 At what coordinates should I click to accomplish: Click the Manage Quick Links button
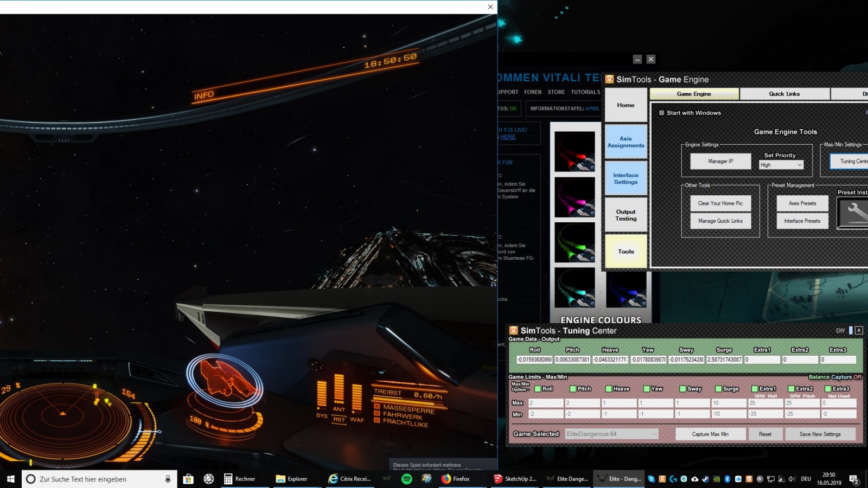[x=720, y=221]
